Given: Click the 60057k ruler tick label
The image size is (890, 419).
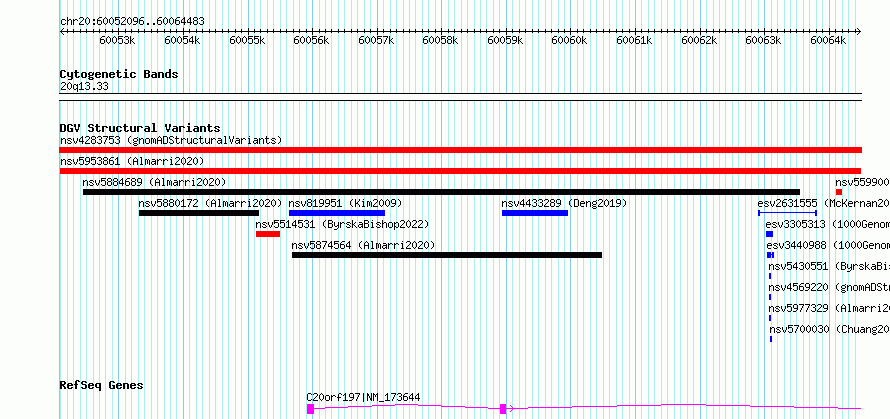Looking at the screenshot, I should click(x=376, y=40).
